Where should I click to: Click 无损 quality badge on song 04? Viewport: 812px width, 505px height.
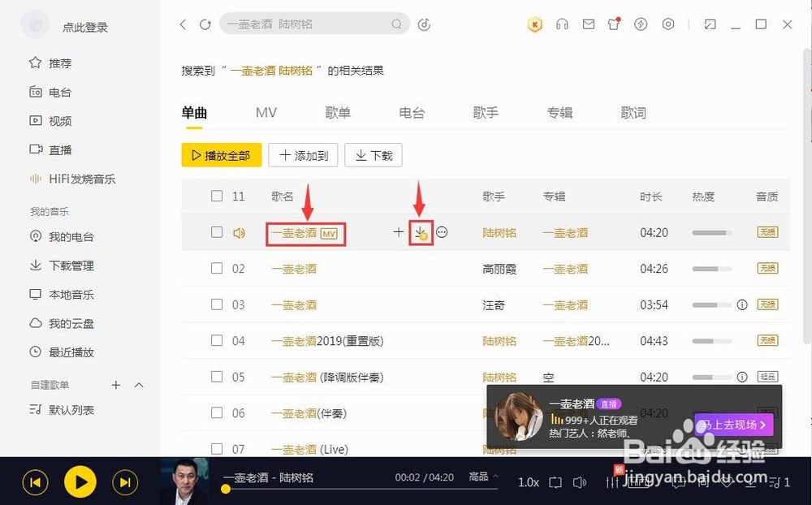click(x=767, y=340)
